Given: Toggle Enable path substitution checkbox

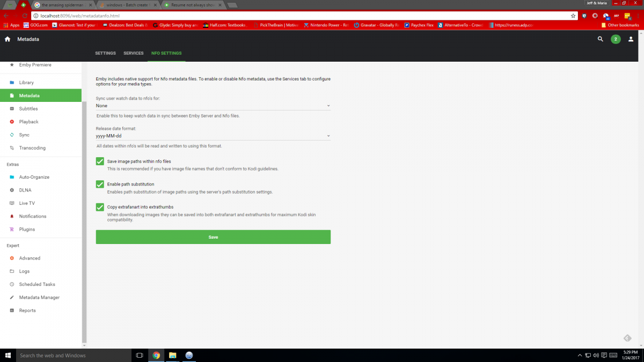Looking at the screenshot, I should (x=100, y=184).
